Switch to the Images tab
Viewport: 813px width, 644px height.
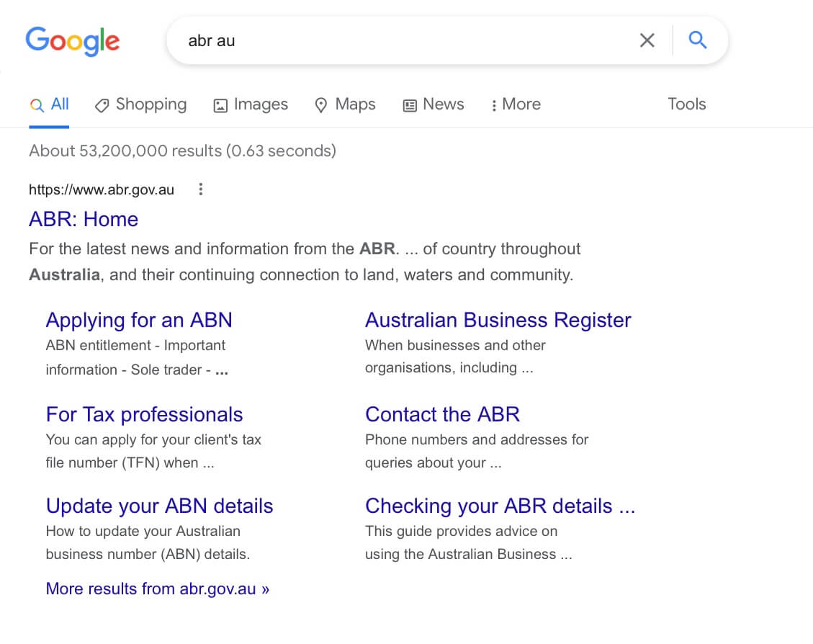pyautogui.click(x=251, y=104)
